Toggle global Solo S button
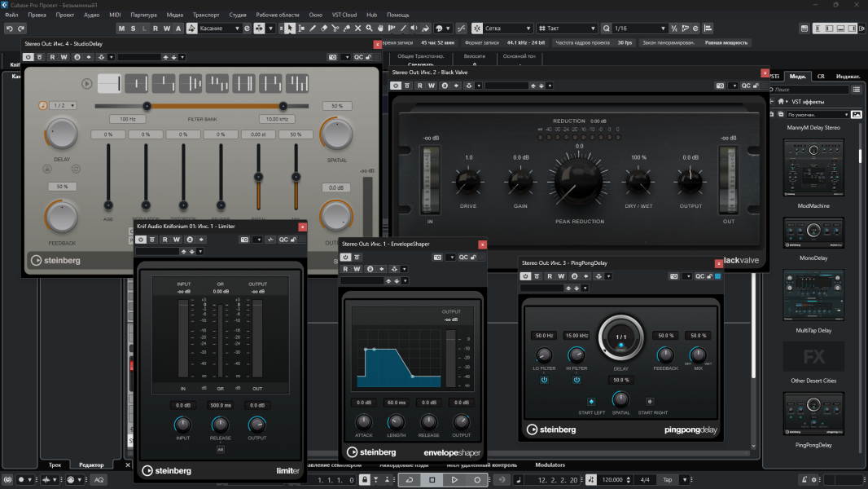 click(x=133, y=29)
